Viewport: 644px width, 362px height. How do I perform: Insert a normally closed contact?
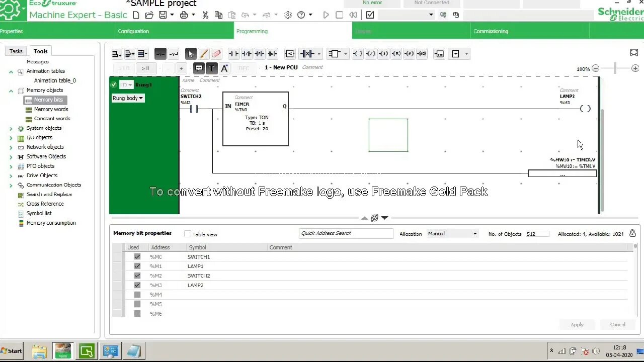(247, 53)
